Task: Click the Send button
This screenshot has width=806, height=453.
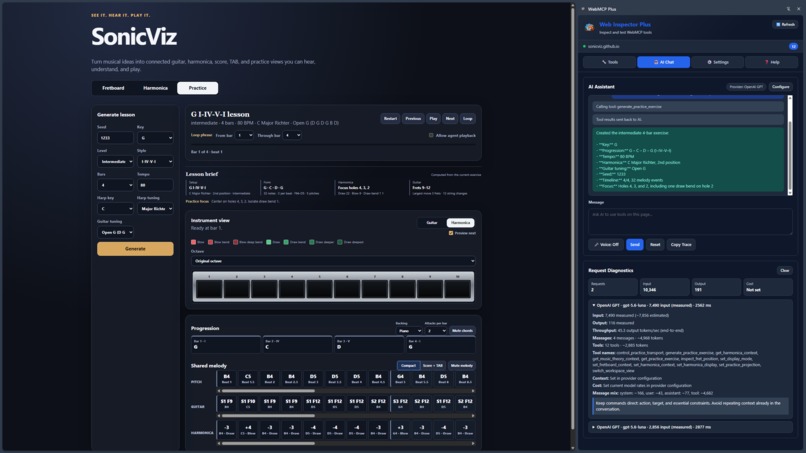Action: pos(635,245)
